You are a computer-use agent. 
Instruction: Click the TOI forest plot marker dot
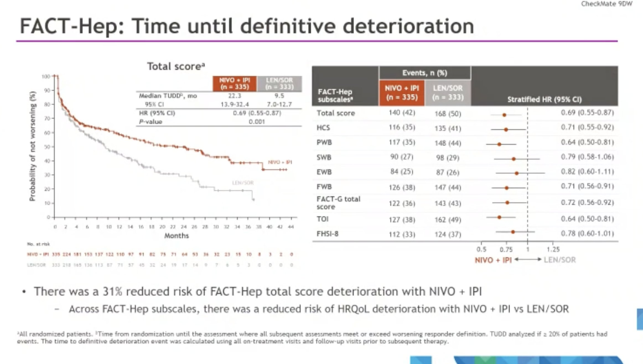coord(499,217)
